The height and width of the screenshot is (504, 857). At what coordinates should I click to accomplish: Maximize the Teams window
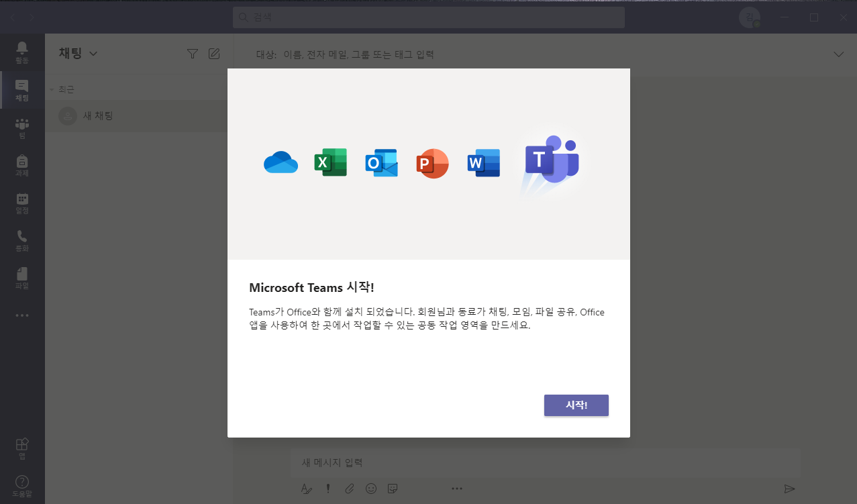pyautogui.click(x=813, y=17)
